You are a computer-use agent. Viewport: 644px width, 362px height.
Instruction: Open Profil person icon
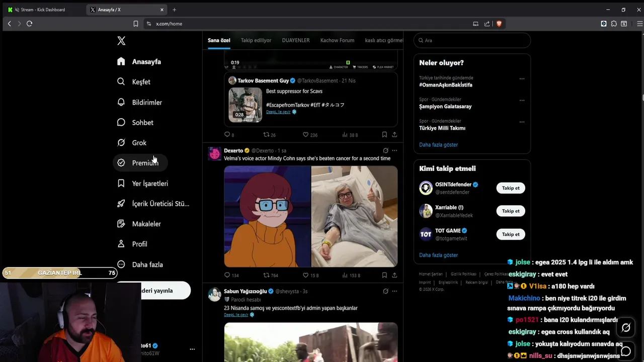click(121, 244)
